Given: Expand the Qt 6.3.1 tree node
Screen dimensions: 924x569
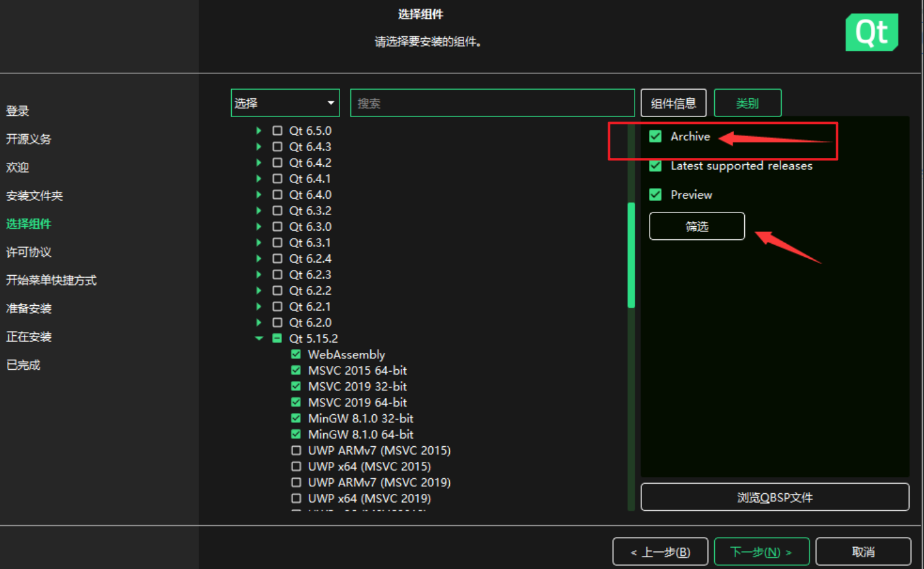Looking at the screenshot, I should coord(259,243).
